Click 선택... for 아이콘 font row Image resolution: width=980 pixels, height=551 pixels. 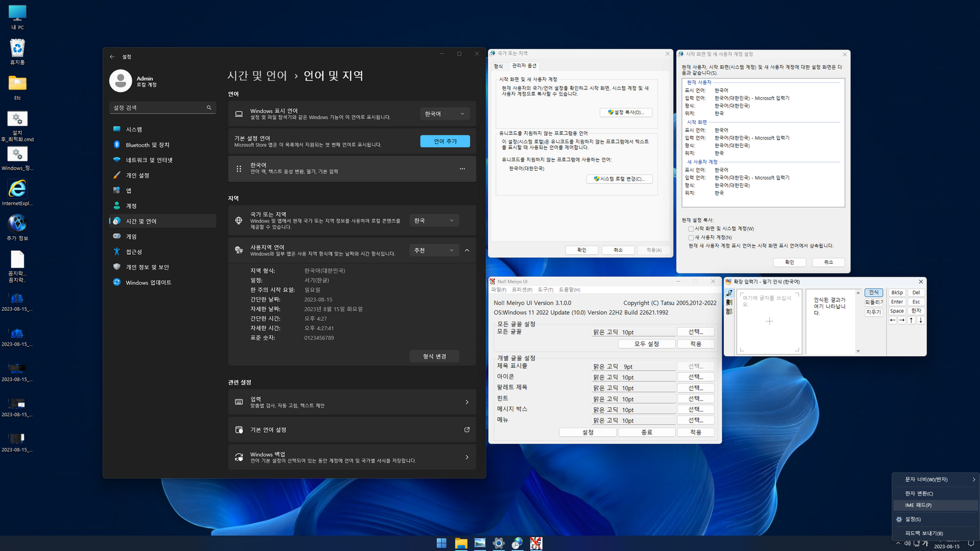[x=696, y=377]
